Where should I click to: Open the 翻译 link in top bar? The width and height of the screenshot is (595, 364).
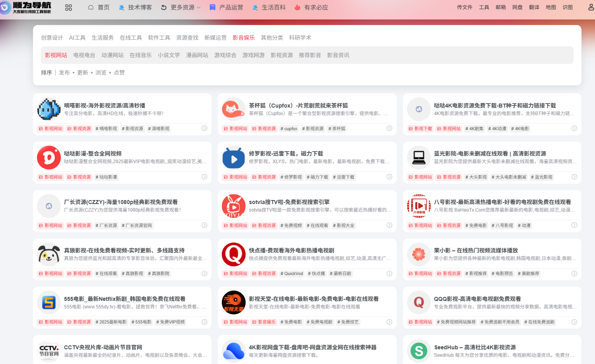coord(534,7)
